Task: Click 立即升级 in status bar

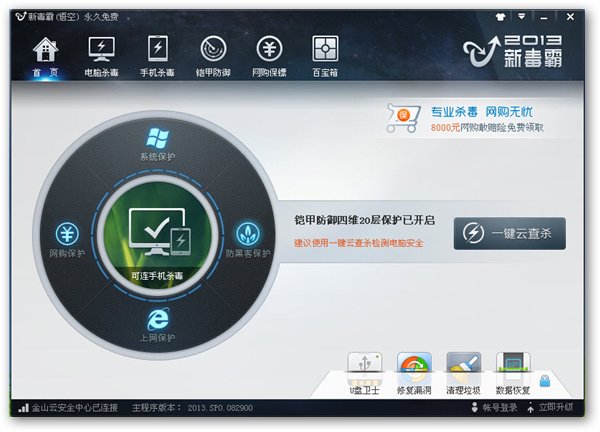Action: tap(550, 408)
